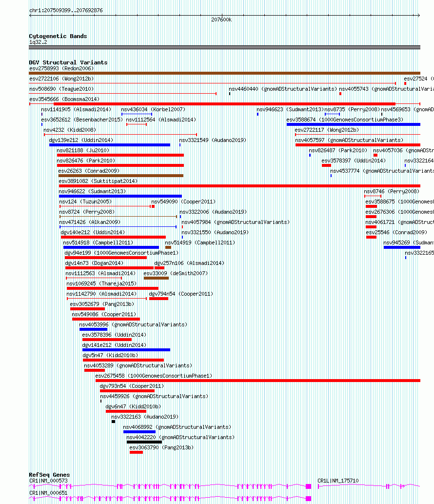Click nsv821188 (Ju2010) label
Screen dimensions: 434x504
(x=83, y=151)
